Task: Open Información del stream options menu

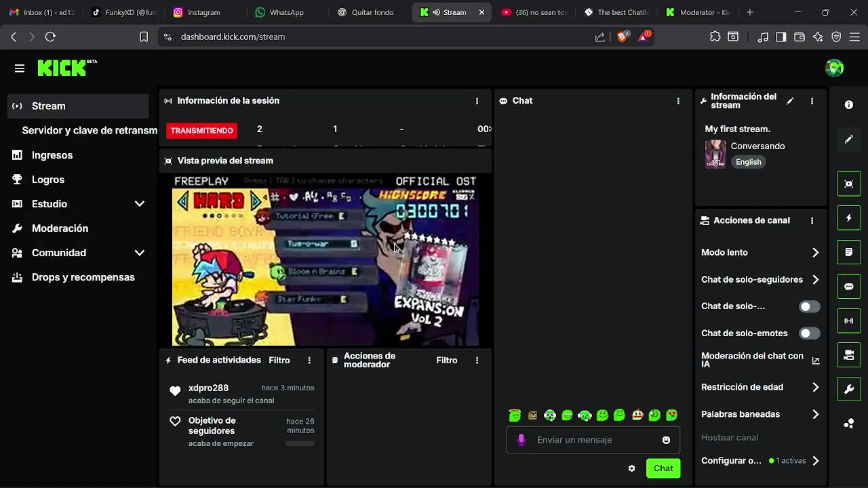Action: click(x=812, y=101)
